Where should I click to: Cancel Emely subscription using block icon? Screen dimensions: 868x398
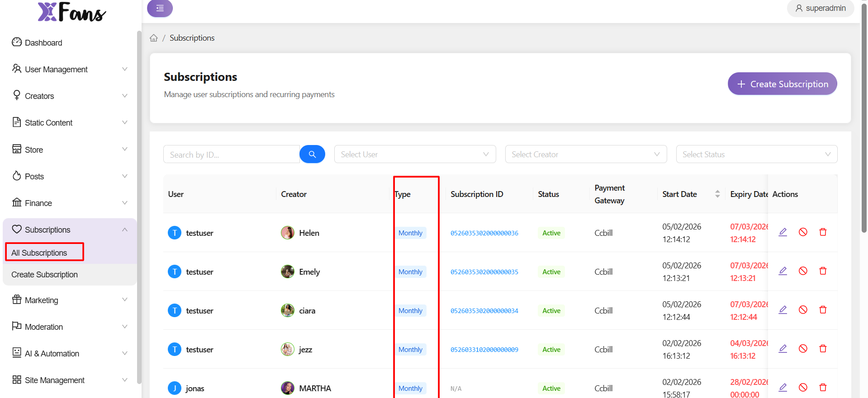point(803,271)
